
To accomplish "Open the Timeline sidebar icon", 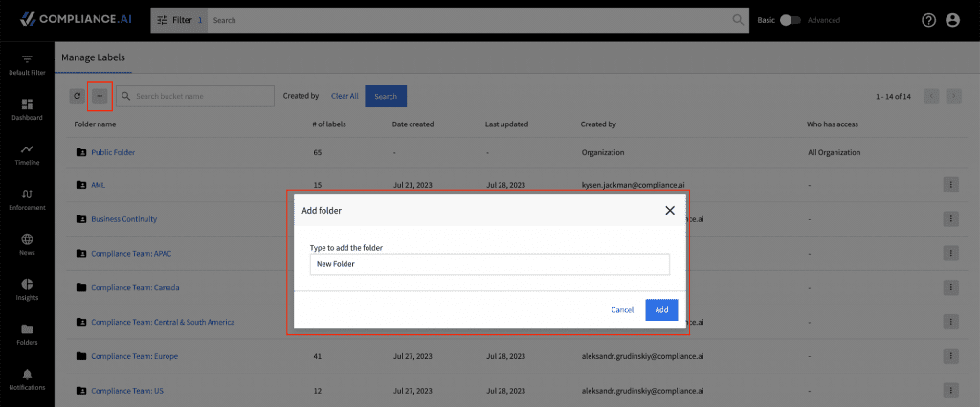I will [27, 148].
